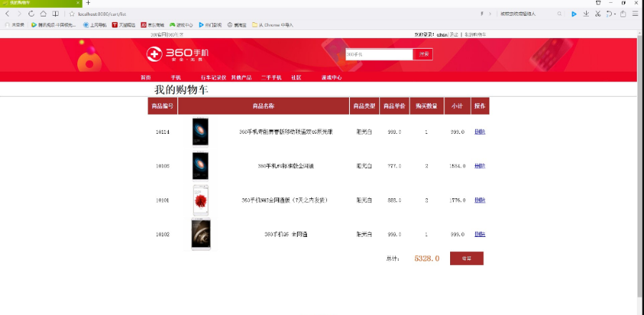Click the total amount 5328.0
Viewport: 644px width, 315px height.
[x=426, y=258]
